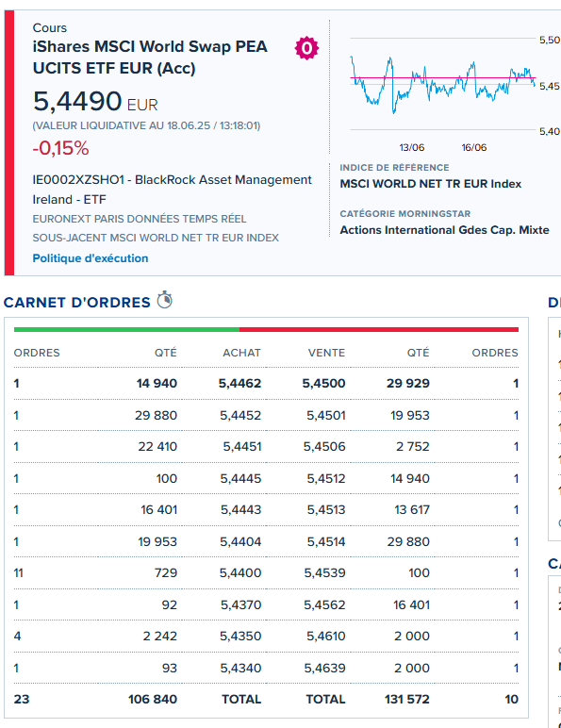Click the ask price 5,4539

tap(324, 573)
